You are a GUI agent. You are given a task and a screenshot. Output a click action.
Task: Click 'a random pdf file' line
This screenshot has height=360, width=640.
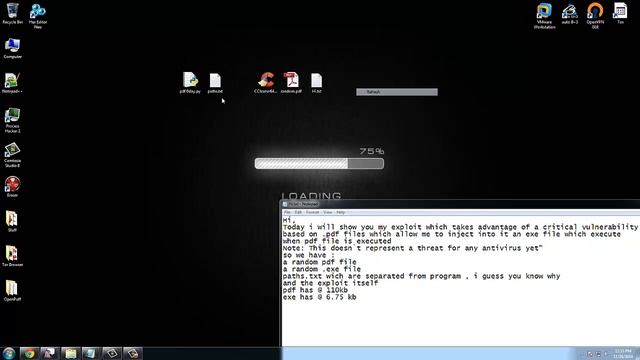point(319,262)
